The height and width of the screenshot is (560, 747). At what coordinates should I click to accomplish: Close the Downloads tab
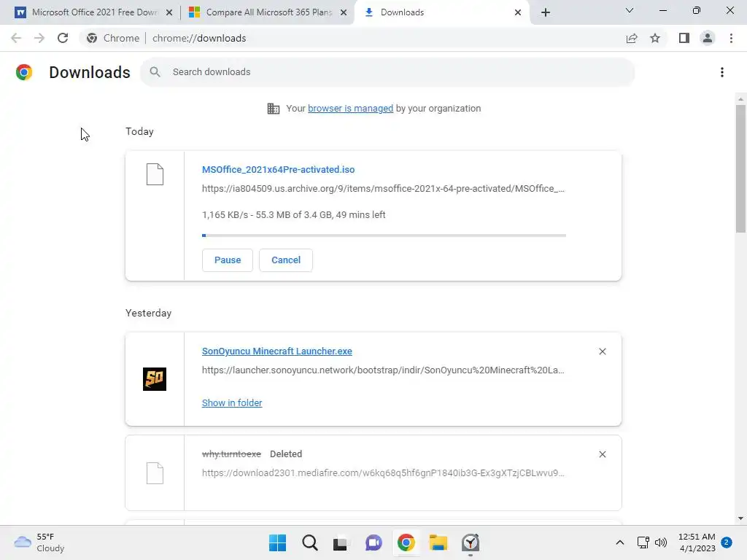(x=518, y=12)
